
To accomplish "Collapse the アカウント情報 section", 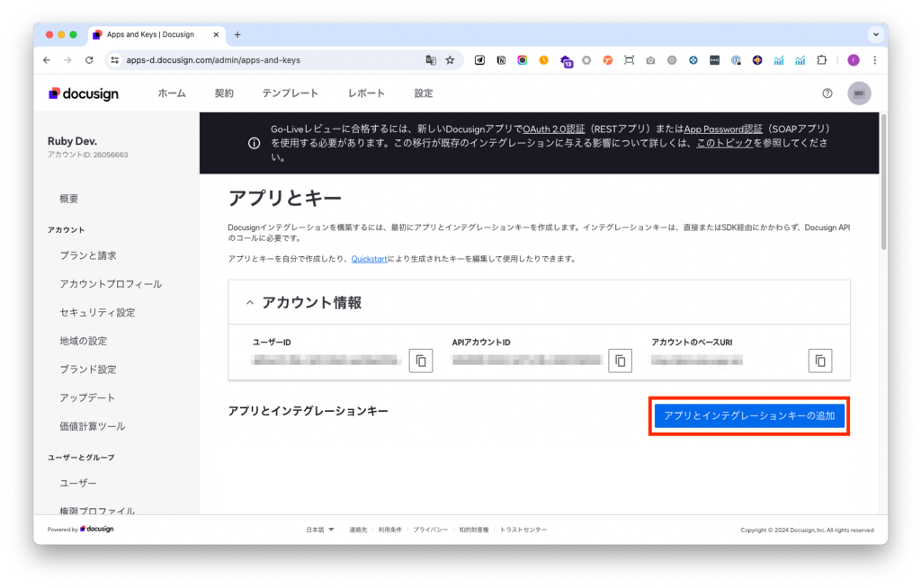I will click(x=250, y=303).
